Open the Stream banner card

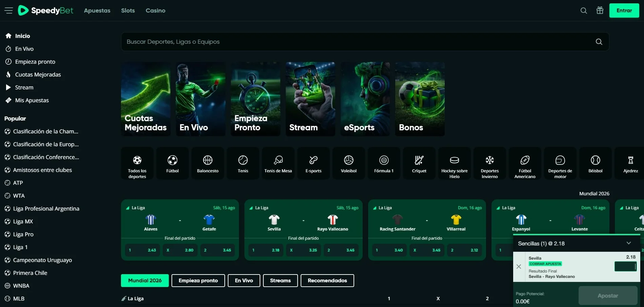(310, 99)
